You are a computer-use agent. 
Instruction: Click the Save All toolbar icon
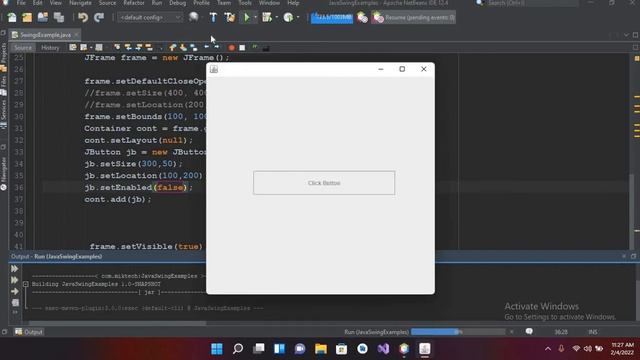pos(59,18)
